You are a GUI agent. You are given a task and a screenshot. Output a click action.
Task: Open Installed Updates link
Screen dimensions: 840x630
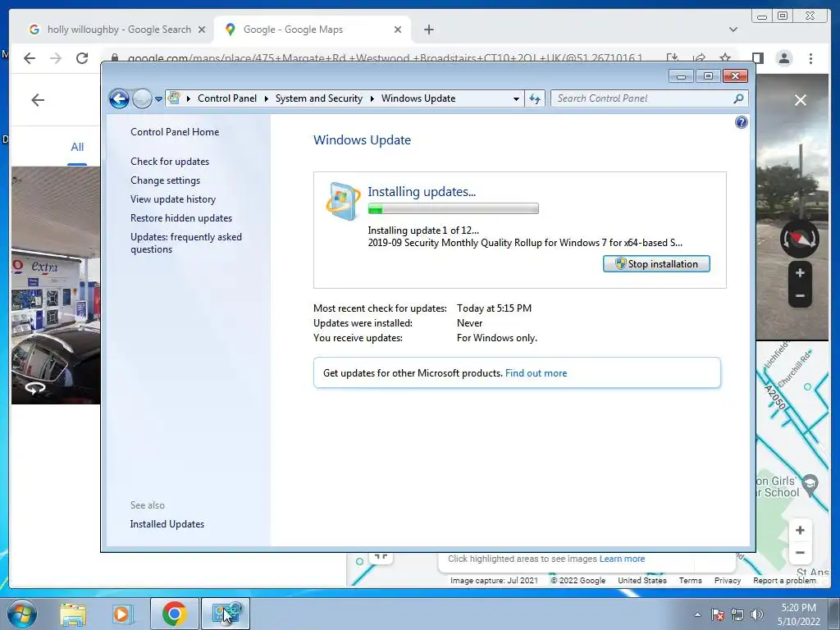tap(167, 524)
